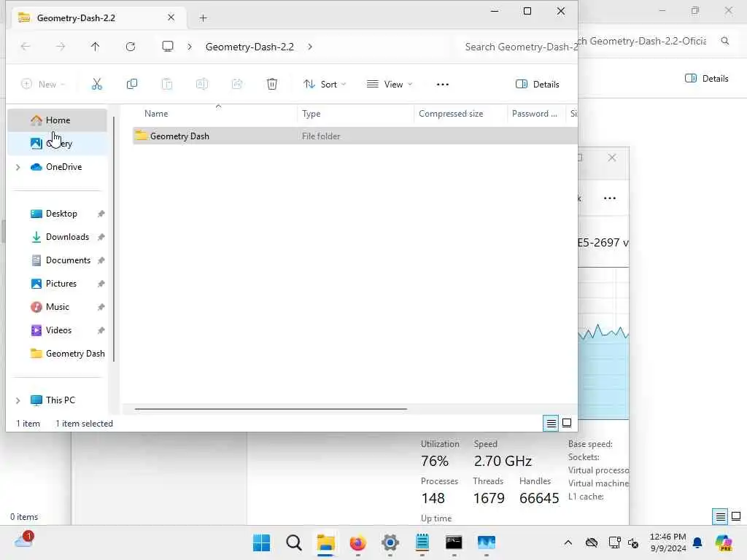Open Music in navigation pane
This screenshot has width=747, height=560.
(57, 307)
